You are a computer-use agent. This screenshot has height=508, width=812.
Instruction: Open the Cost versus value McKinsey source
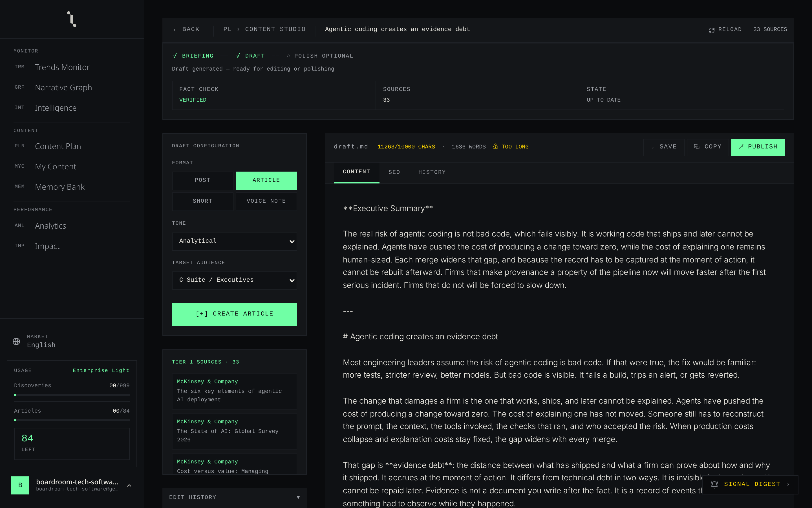(x=234, y=464)
